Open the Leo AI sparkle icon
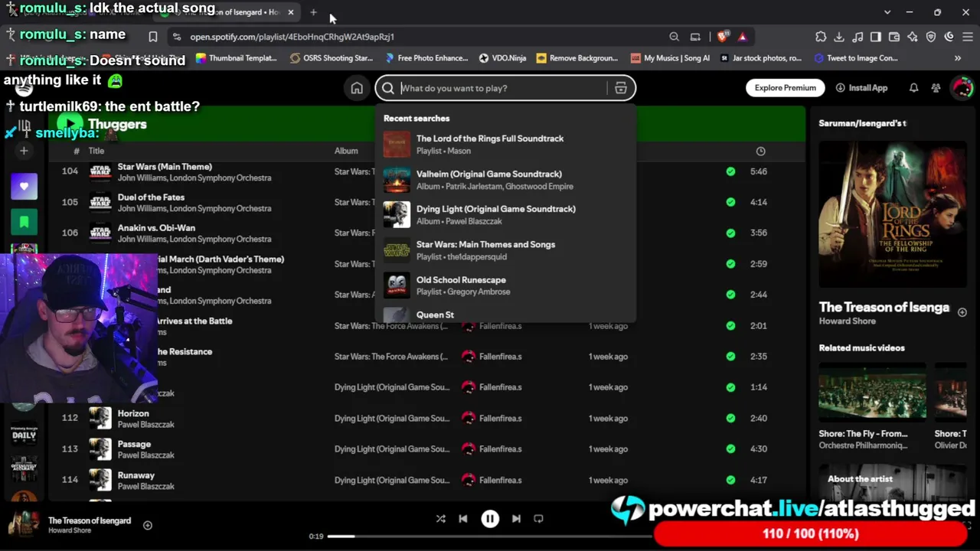980x551 pixels. 913,37
